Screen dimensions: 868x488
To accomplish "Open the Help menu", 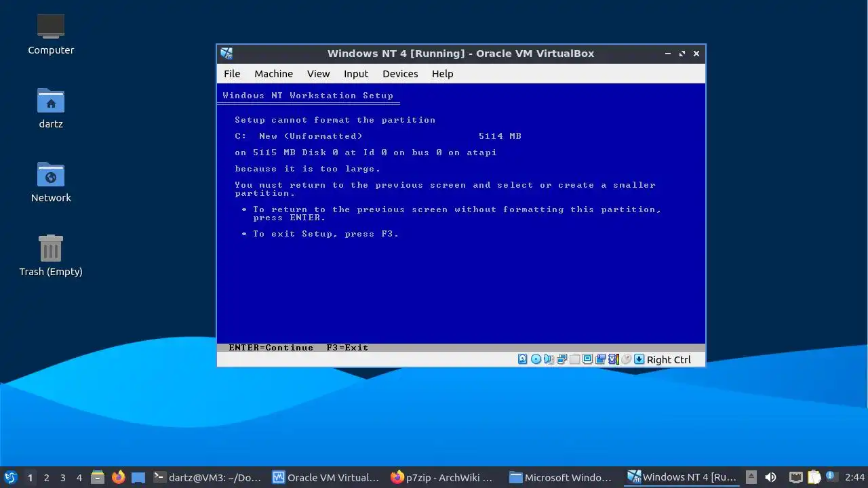I will [x=442, y=74].
